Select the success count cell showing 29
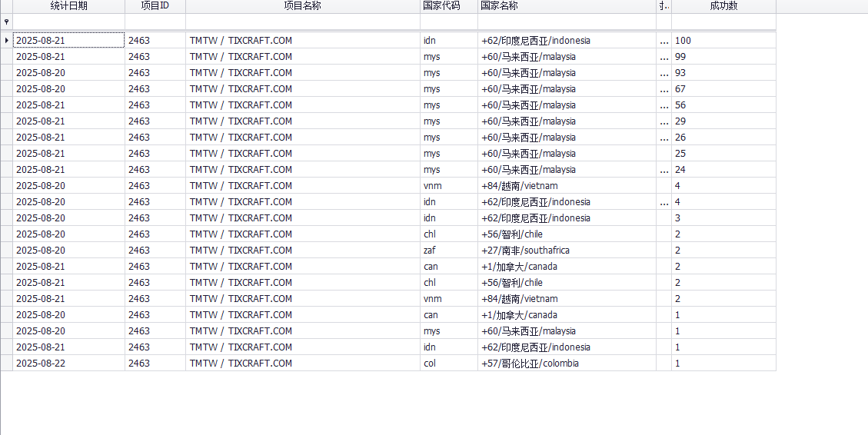 (723, 121)
